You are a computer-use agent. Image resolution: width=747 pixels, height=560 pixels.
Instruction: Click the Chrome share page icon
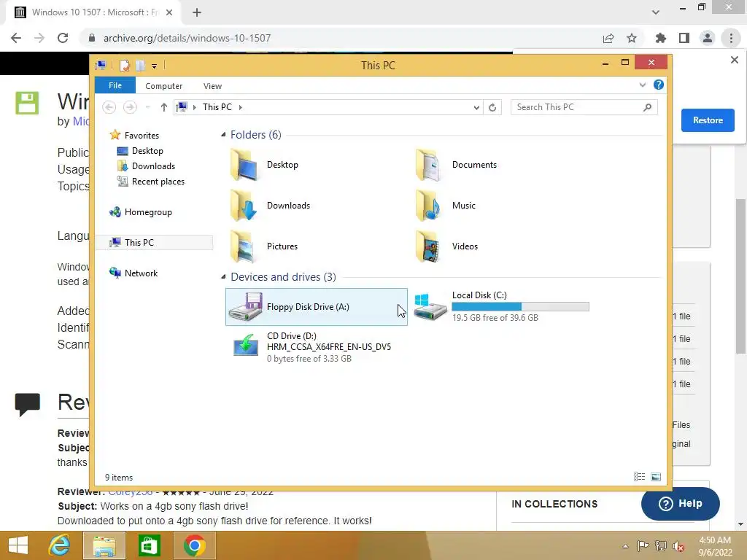point(608,38)
